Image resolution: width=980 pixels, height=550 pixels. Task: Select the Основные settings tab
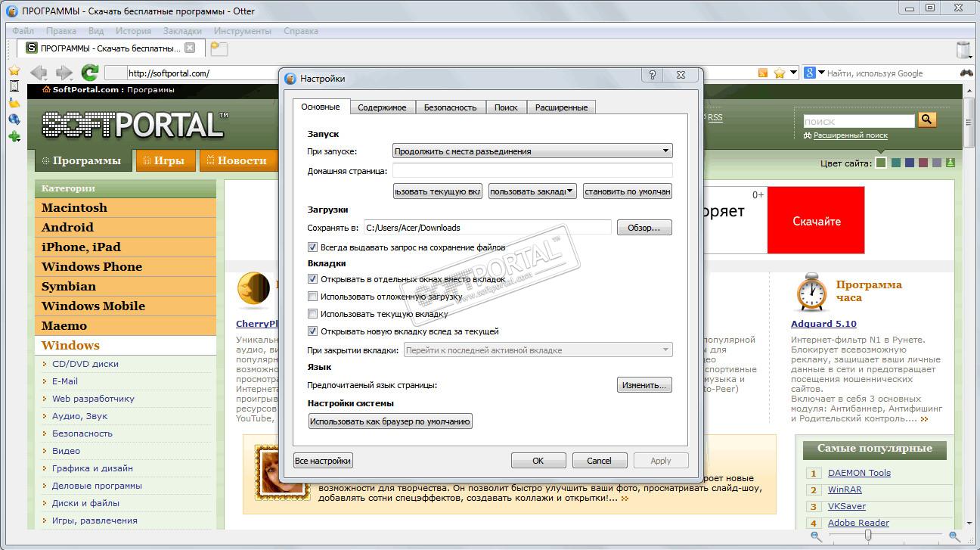(321, 107)
